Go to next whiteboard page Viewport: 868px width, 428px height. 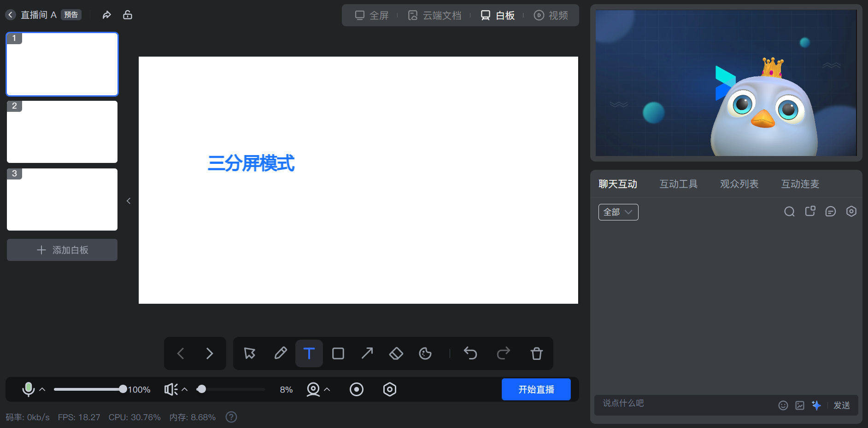(210, 353)
